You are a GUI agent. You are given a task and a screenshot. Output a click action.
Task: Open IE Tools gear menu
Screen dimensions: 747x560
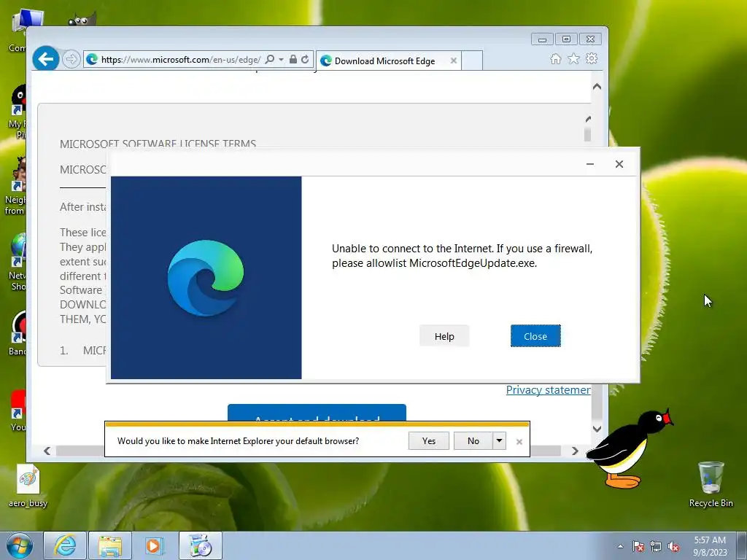[591, 58]
